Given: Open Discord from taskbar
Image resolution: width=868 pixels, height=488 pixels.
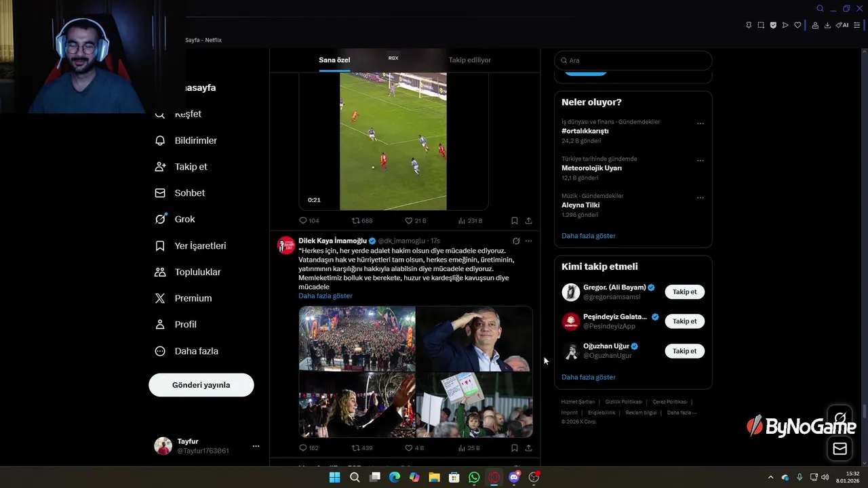Looking at the screenshot, I should pyautogui.click(x=514, y=477).
